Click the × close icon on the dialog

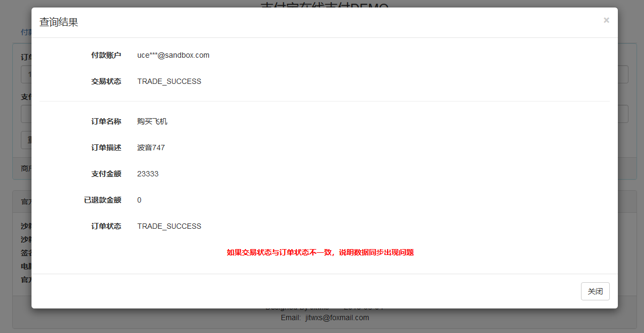[606, 20]
